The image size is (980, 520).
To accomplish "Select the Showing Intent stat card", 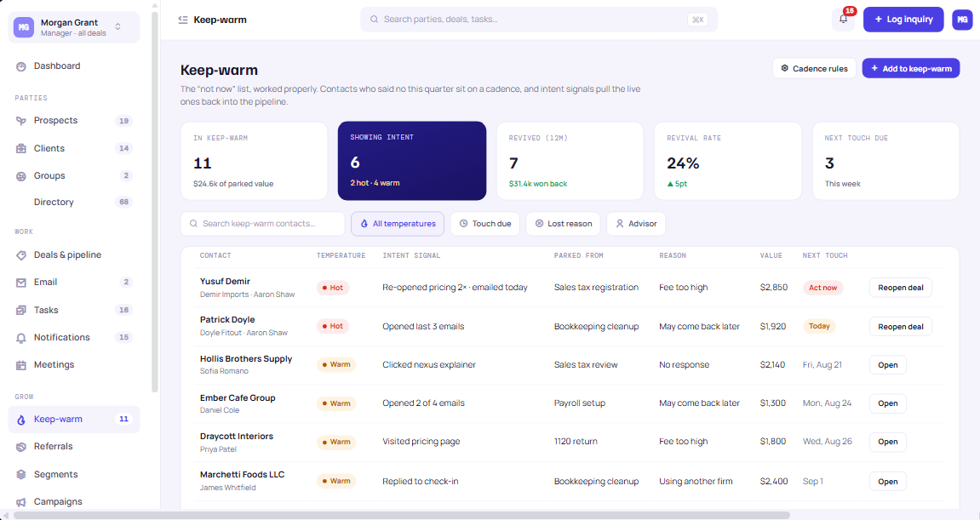I will [x=412, y=161].
